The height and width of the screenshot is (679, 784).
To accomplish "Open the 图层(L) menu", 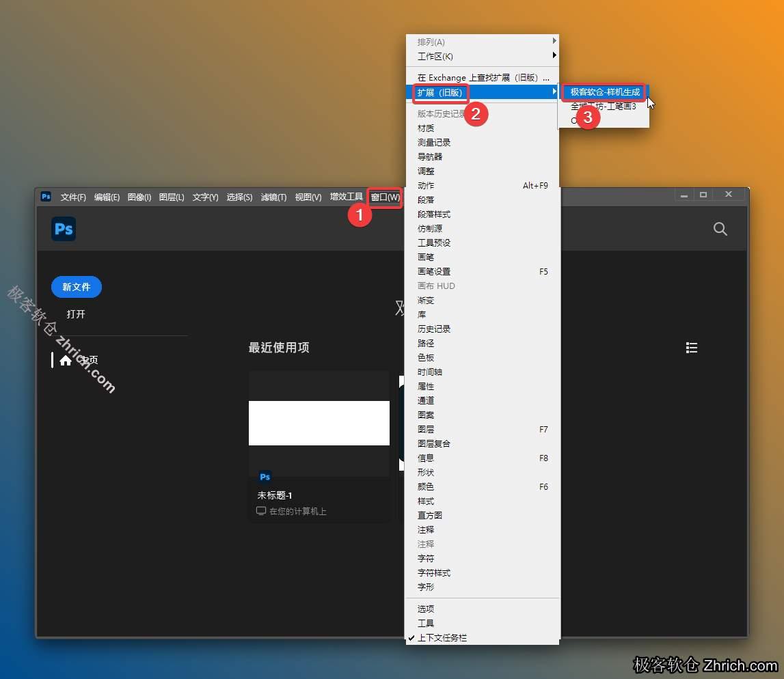I will click(172, 197).
